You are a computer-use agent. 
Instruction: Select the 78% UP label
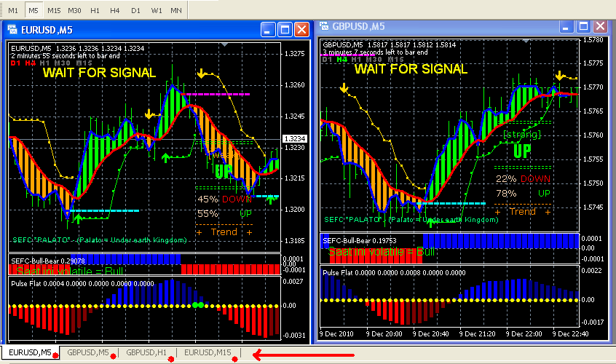pos(523,193)
